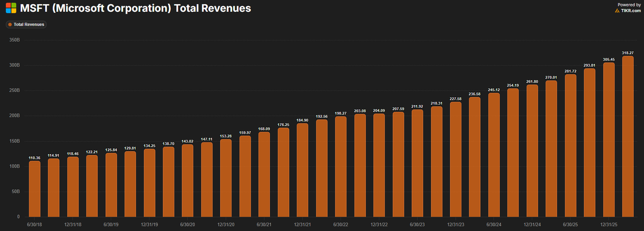The image size is (644, 231).
Task: Click the chart title MSFT Total Revenues
Action: [x=135, y=8]
